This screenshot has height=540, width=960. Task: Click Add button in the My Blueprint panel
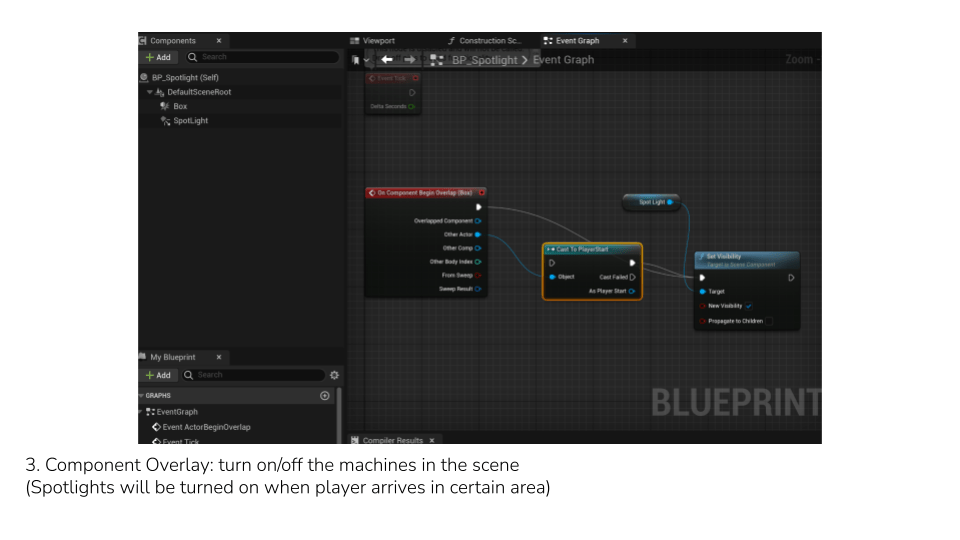pos(158,375)
